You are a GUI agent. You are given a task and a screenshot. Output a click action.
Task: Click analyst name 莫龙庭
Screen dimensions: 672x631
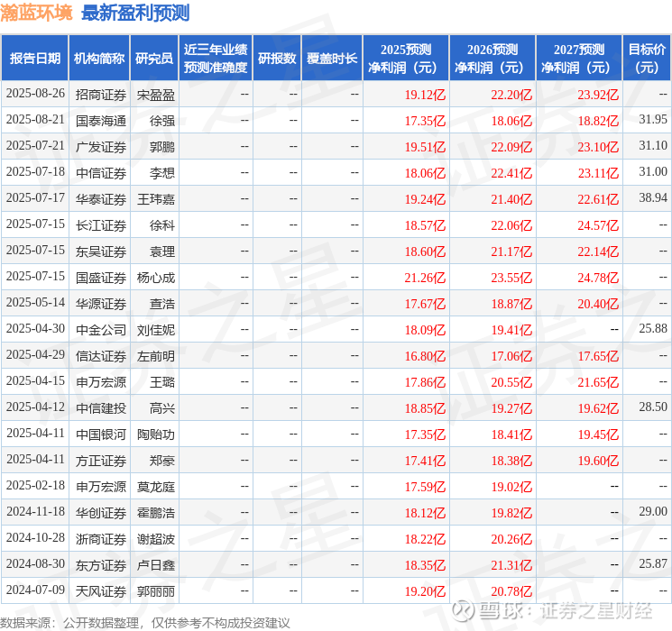156,486
